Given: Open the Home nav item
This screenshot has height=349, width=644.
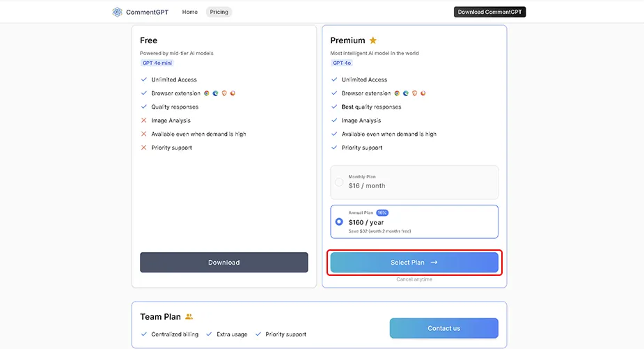Looking at the screenshot, I should (190, 12).
